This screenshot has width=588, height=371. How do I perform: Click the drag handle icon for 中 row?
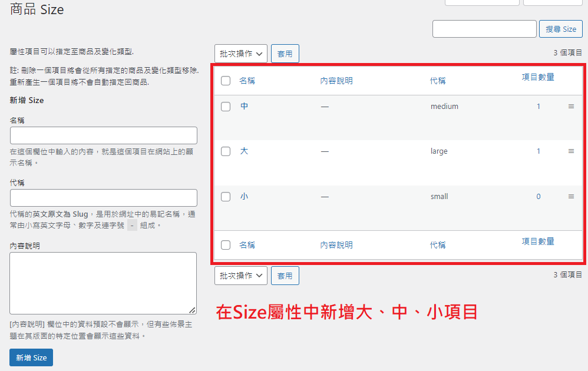[x=571, y=107]
